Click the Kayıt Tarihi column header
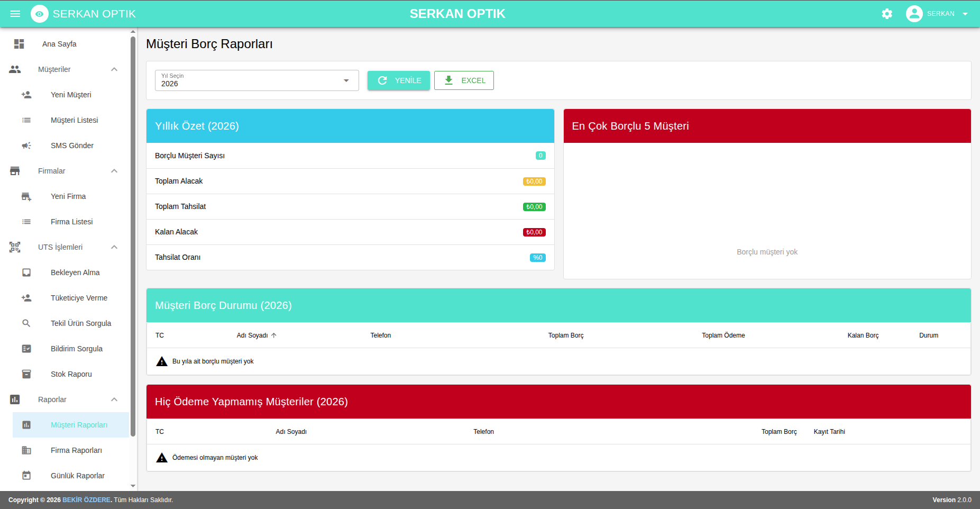This screenshot has width=980, height=509. point(829,432)
